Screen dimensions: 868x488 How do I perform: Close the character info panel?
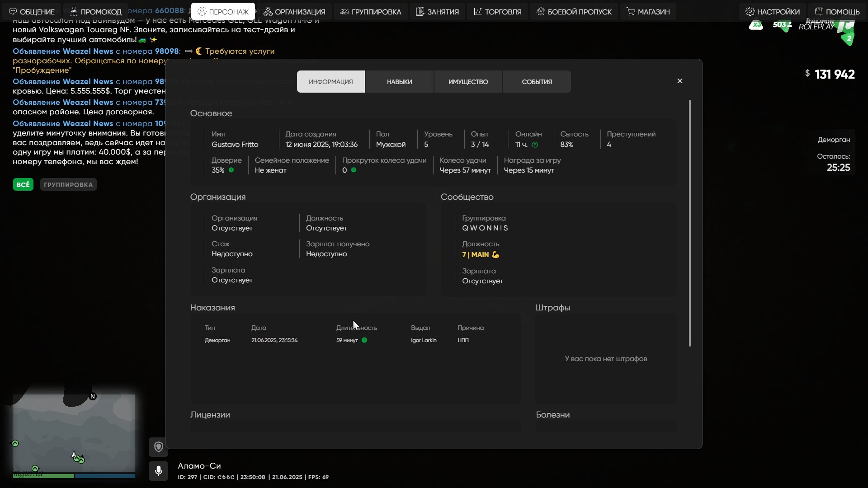680,81
